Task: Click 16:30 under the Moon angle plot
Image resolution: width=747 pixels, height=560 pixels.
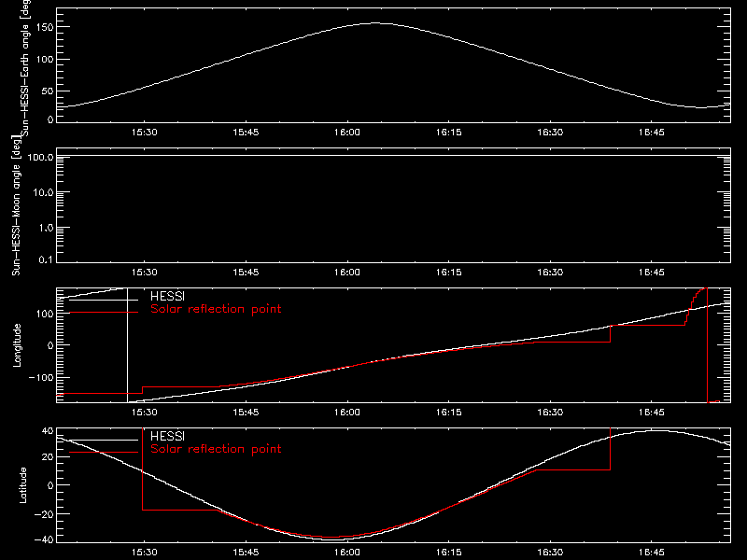Action: (550, 273)
